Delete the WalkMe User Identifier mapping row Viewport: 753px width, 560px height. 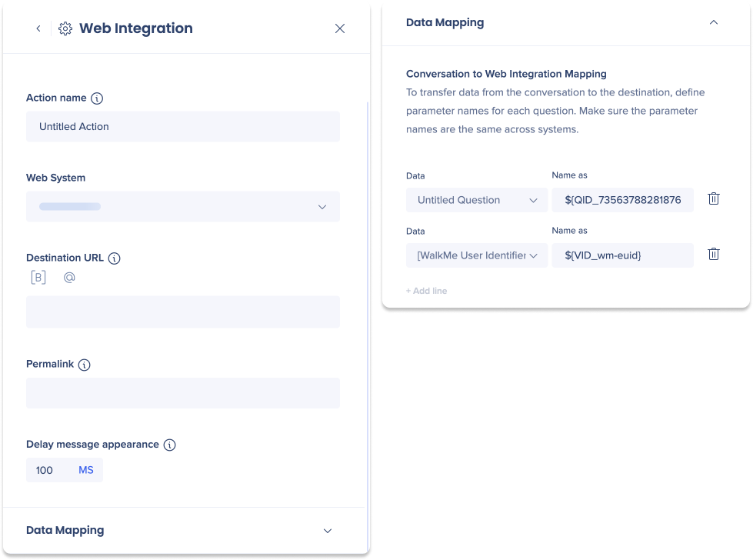pyautogui.click(x=714, y=254)
